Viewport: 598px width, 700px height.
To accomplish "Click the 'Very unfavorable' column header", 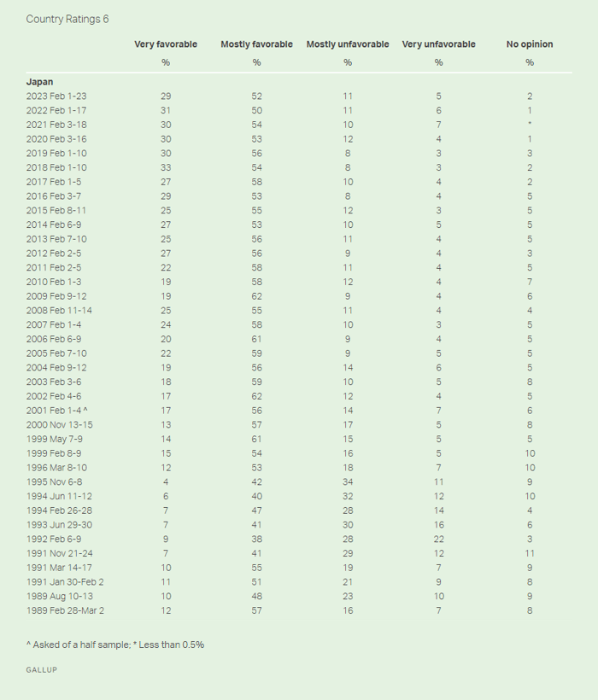I will point(438,44).
